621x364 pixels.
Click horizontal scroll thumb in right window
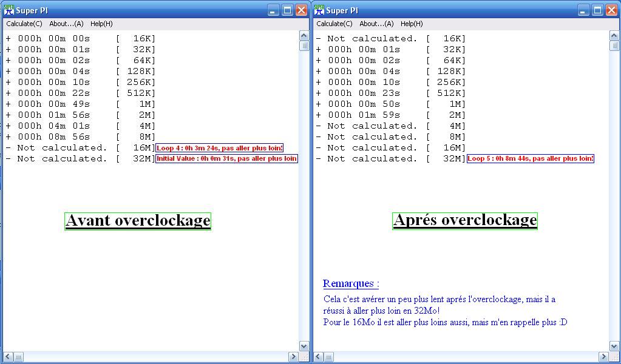click(x=328, y=357)
